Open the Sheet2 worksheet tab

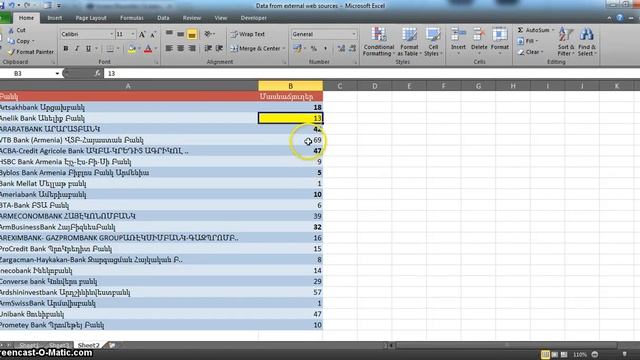click(88, 345)
